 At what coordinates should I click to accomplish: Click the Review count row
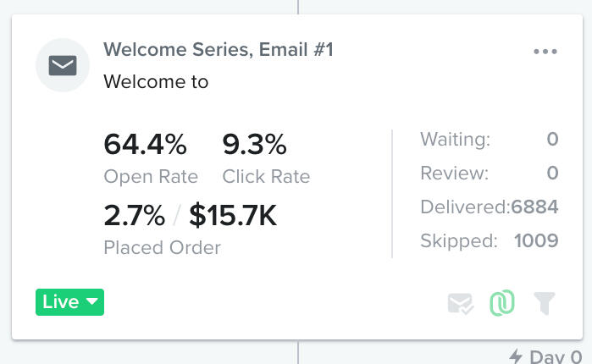click(x=489, y=174)
